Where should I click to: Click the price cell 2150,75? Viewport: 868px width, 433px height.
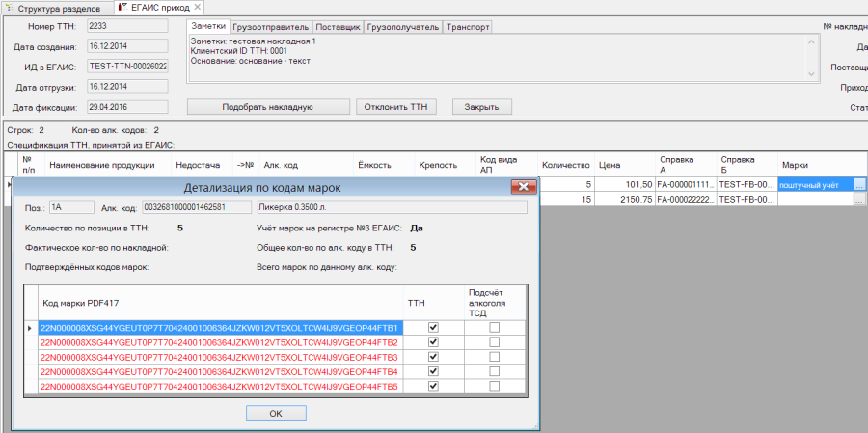click(624, 201)
